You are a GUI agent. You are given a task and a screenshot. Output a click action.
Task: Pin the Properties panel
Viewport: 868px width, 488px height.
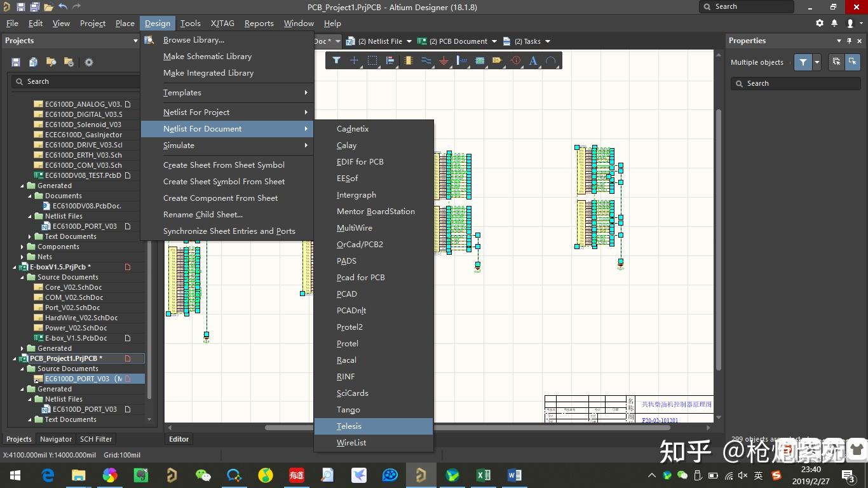(x=848, y=41)
